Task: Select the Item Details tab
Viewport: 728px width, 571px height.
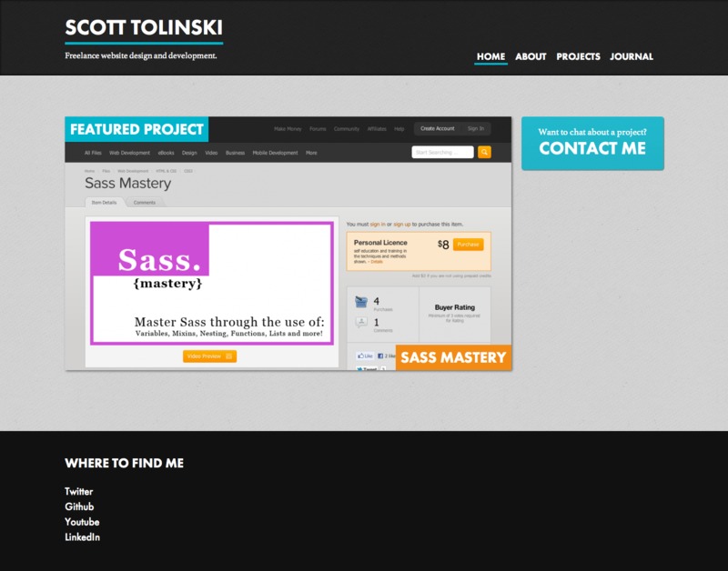Action: click(x=104, y=200)
